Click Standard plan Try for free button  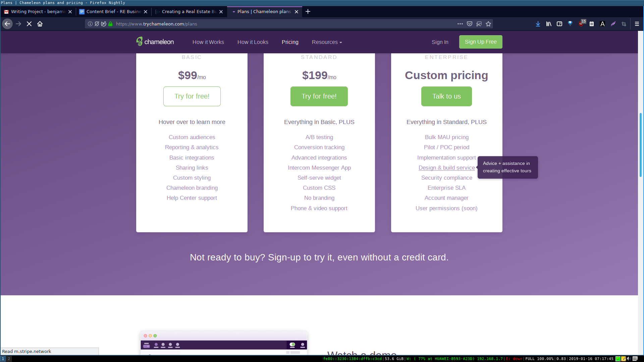tap(319, 96)
